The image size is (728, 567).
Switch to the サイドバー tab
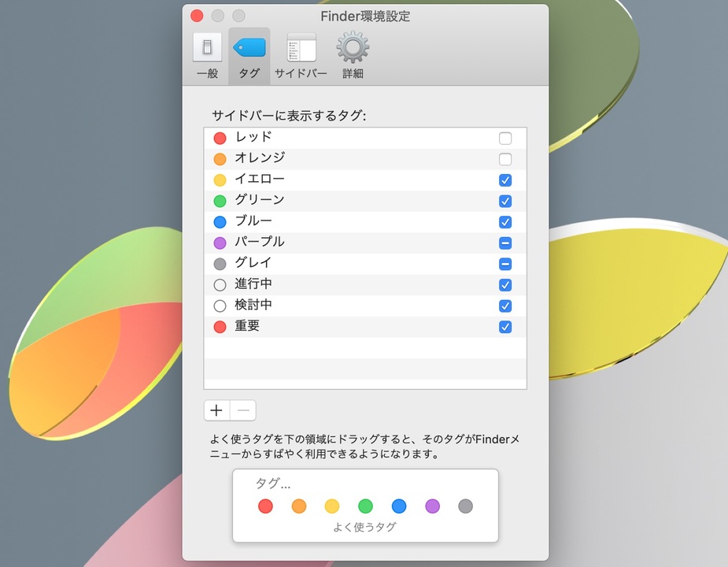pyautogui.click(x=301, y=56)
